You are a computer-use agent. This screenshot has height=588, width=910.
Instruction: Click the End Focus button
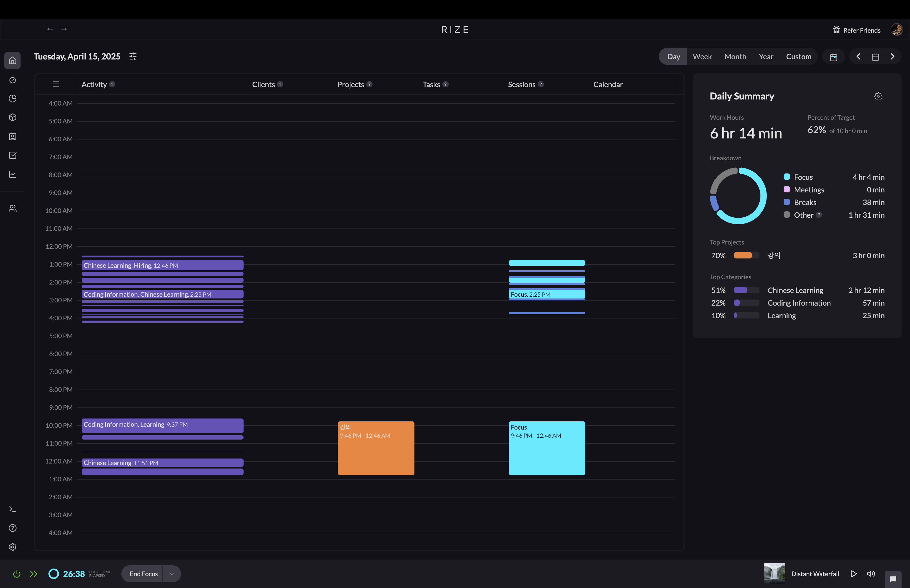[144, 574]
